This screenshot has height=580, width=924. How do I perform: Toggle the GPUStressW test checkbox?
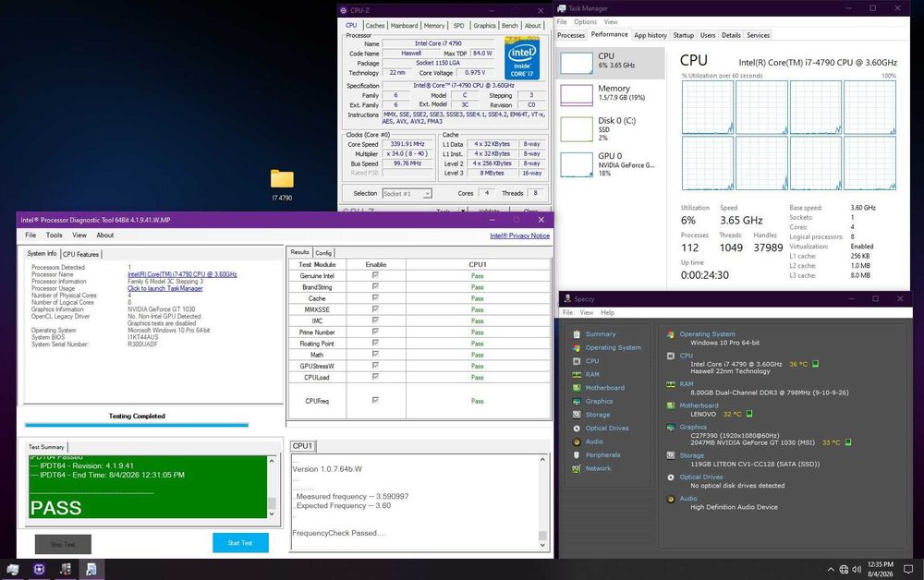tap(375, 365)
